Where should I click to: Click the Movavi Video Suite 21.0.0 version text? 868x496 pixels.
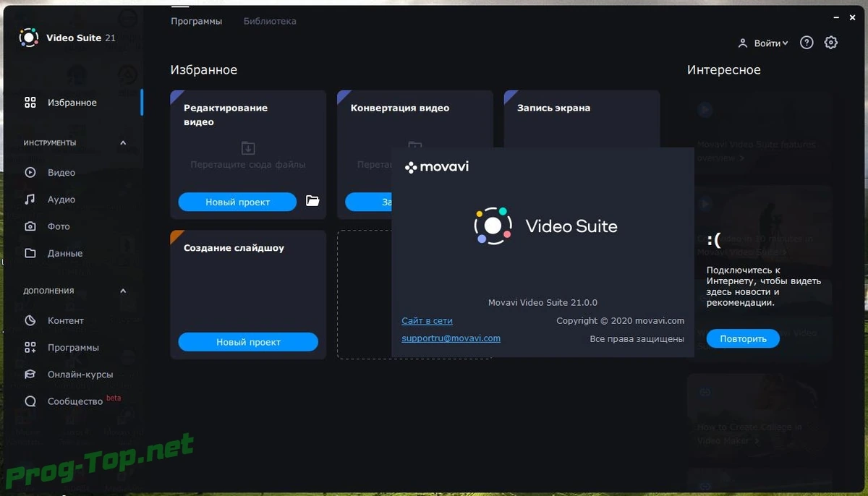tap(543, 302)
